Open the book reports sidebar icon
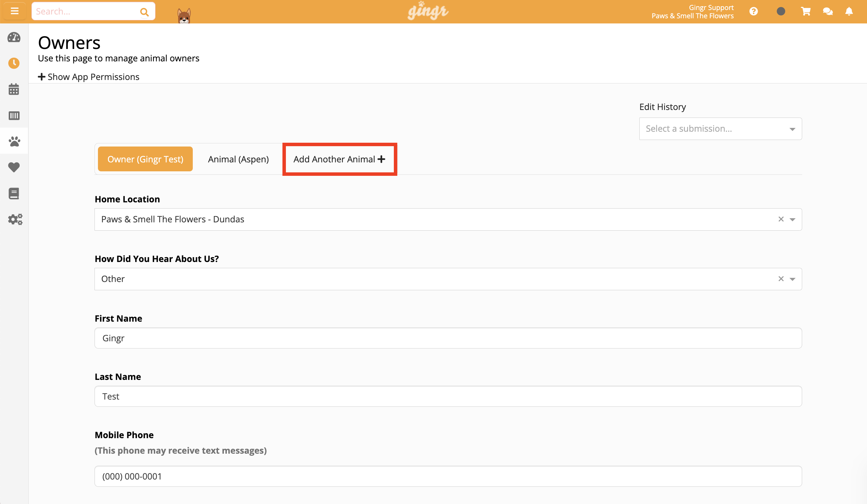 (x=14, y=193)
